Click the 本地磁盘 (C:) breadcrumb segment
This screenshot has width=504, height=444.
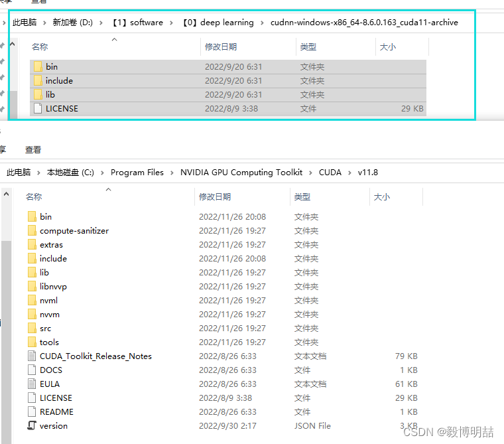(70, 173)
